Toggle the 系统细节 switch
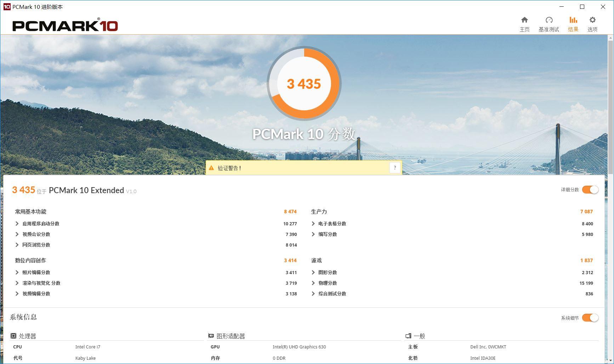 tap(590, 318)
